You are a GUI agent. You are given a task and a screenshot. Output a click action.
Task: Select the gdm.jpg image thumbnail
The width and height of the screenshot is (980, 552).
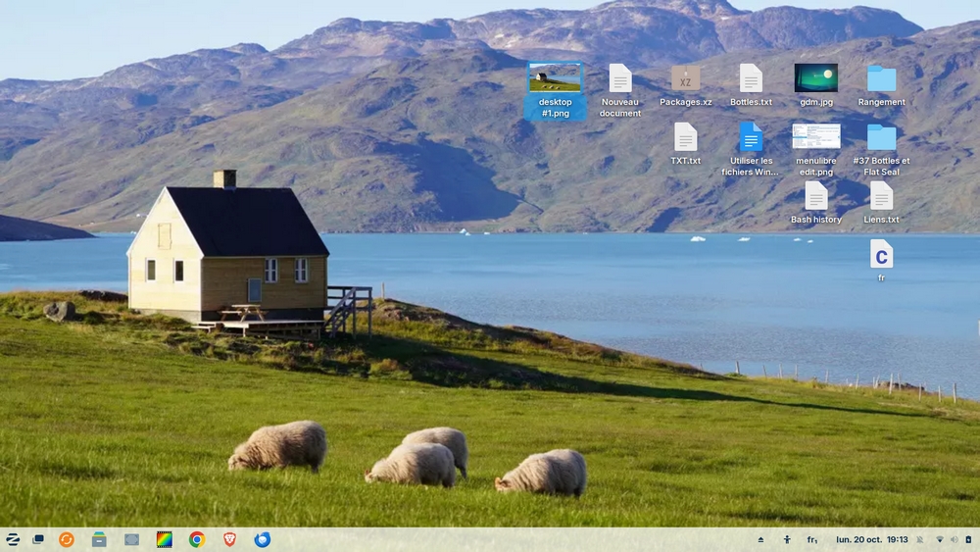(815, 78)
